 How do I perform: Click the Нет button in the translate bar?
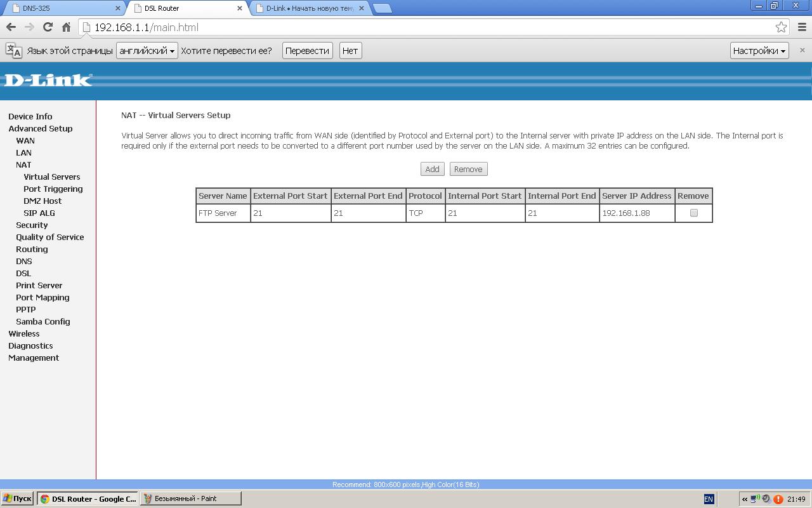tap(350, 51)
